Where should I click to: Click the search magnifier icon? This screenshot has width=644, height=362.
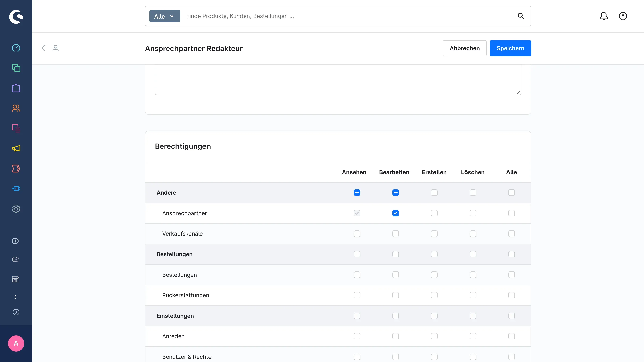point(521,16)
